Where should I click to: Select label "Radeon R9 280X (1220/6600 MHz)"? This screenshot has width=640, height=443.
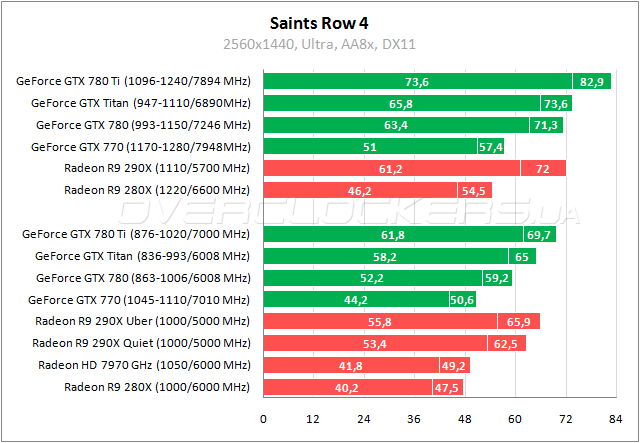[157, 190]
